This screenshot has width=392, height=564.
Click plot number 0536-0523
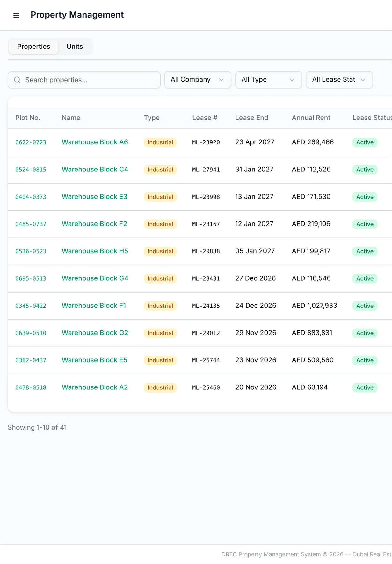pyautogui.click(x=31, y=251)
